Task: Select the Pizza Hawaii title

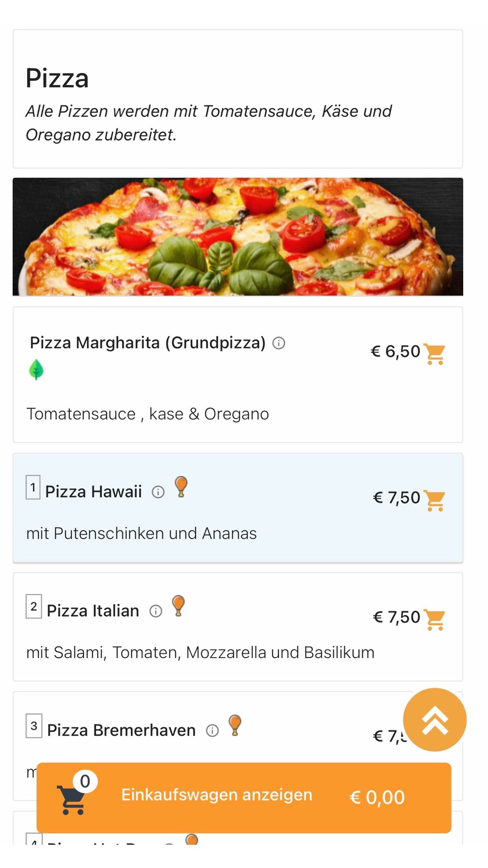Action: click(94, 492)
